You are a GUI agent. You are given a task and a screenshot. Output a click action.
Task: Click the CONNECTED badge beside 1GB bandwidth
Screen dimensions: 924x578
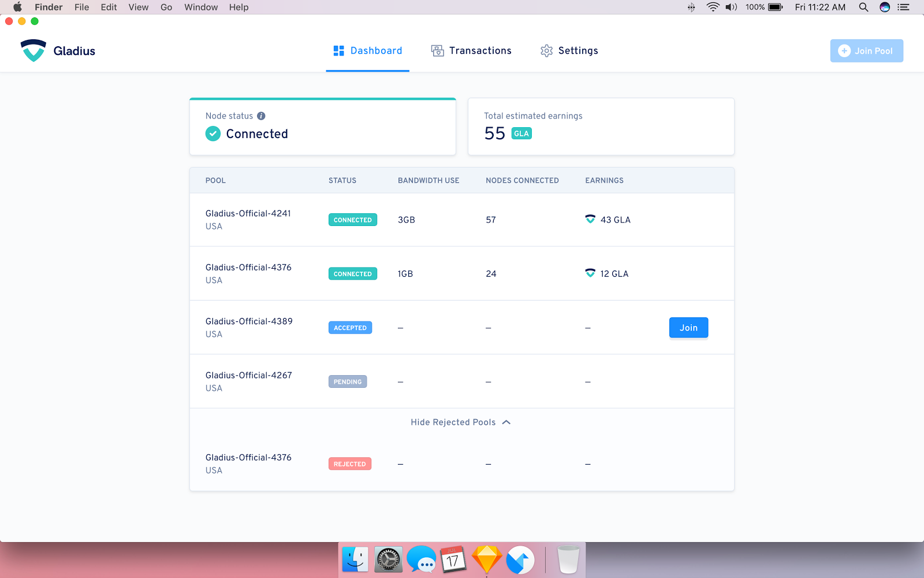353,273
